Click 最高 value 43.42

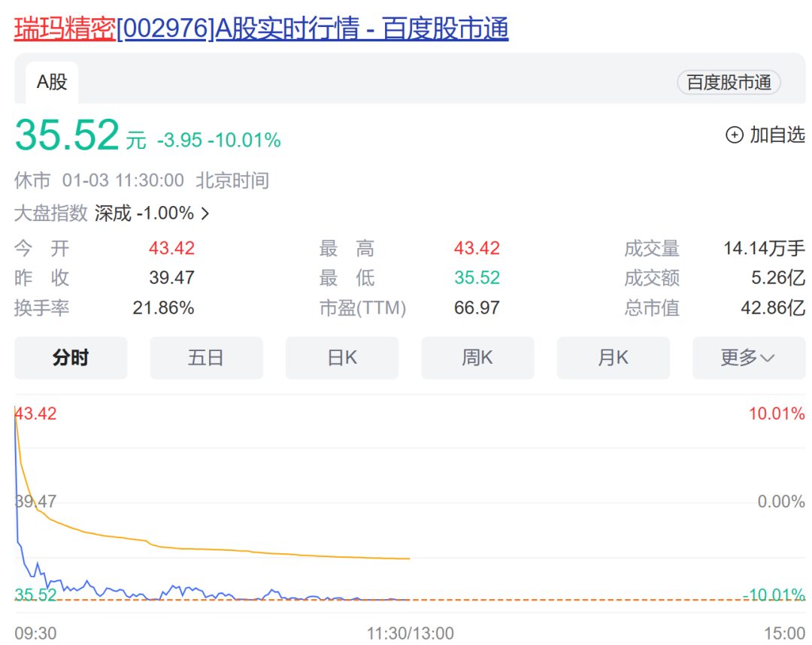pos(477,249)
